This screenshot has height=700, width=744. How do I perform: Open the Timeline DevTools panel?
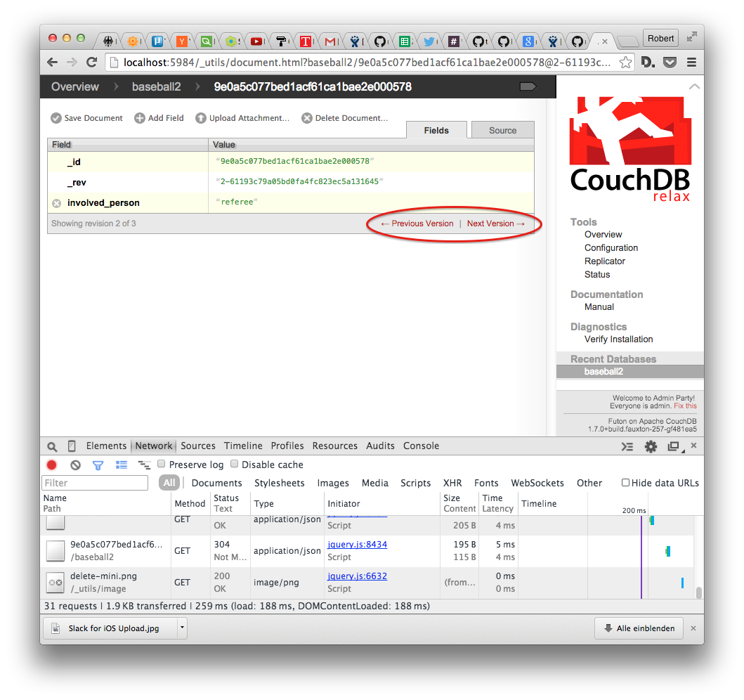(x=243, y=446)
